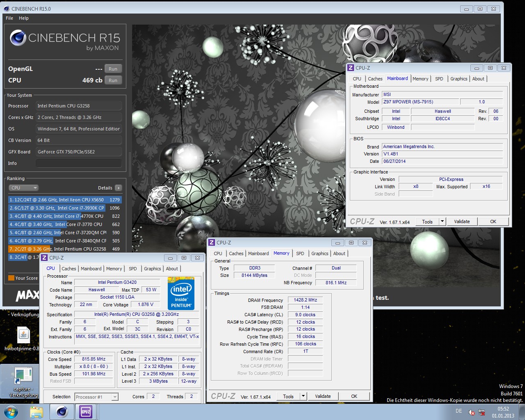This screenshot has width=525, height=420.
Task: Click About tab in Memory CPU-Z window
Action: [339, 253]
